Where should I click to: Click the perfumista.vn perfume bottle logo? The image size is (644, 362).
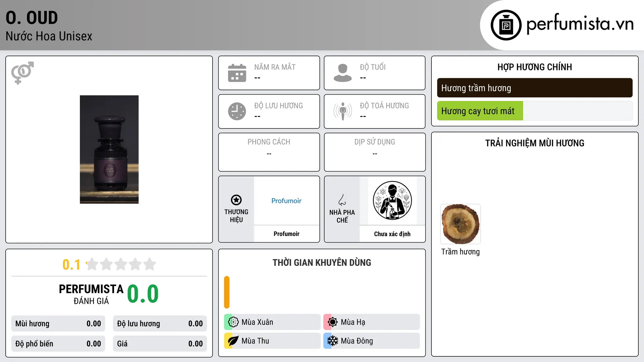coord(506,25)
